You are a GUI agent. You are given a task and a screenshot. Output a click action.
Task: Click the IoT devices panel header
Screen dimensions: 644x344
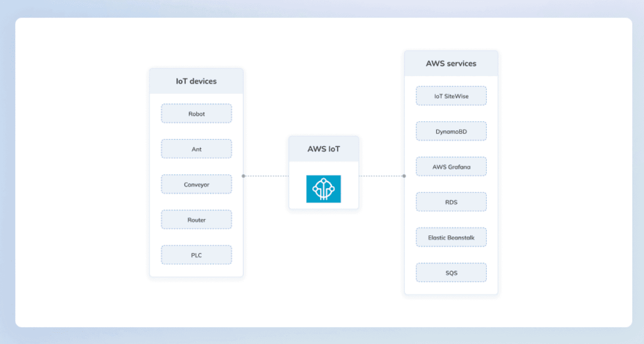click(196, 81)
